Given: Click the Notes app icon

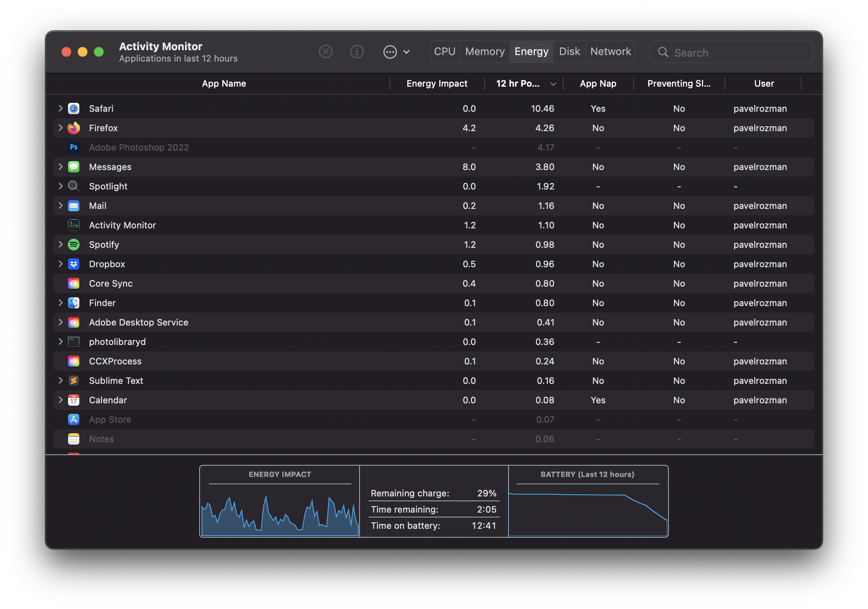Looking at the screenshot, I should [x=74, y=439].
